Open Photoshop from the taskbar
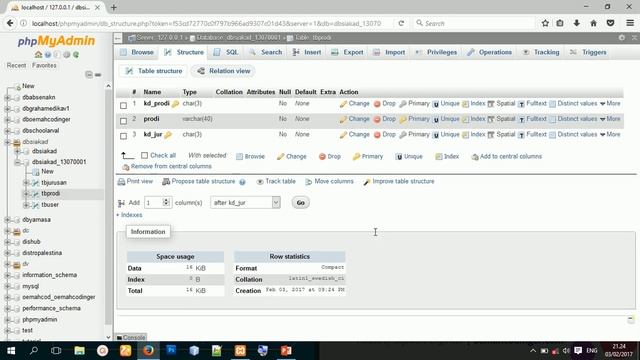The image size is (640, 360). coord(171,351)
